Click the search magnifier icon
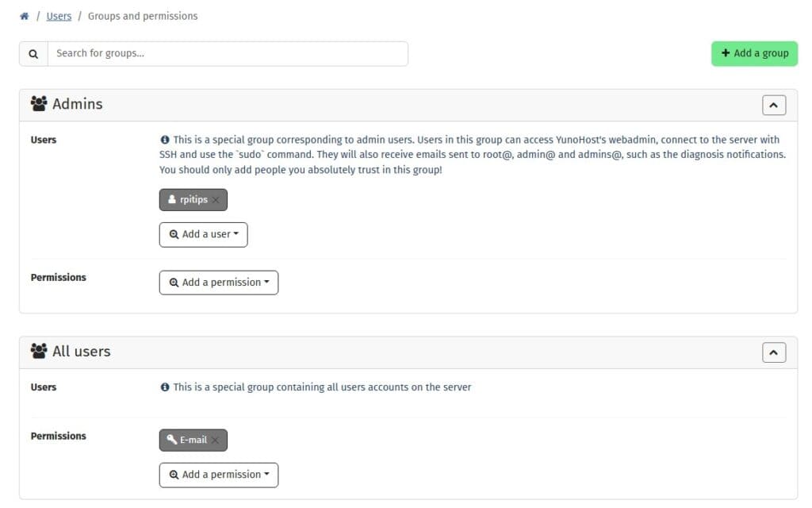The height and width of the screenshot is (508, 812). pyautogui.click(x=33, y=54)
